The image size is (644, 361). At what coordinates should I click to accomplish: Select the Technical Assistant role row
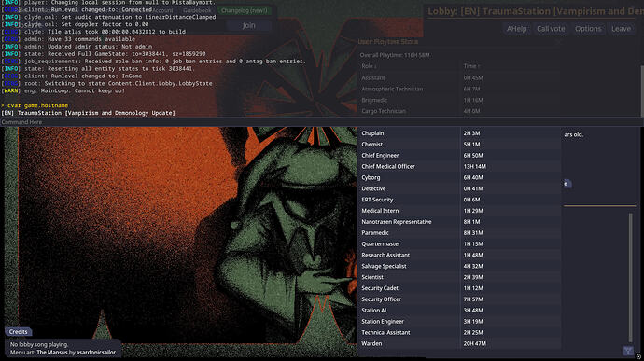pos(459,333)
